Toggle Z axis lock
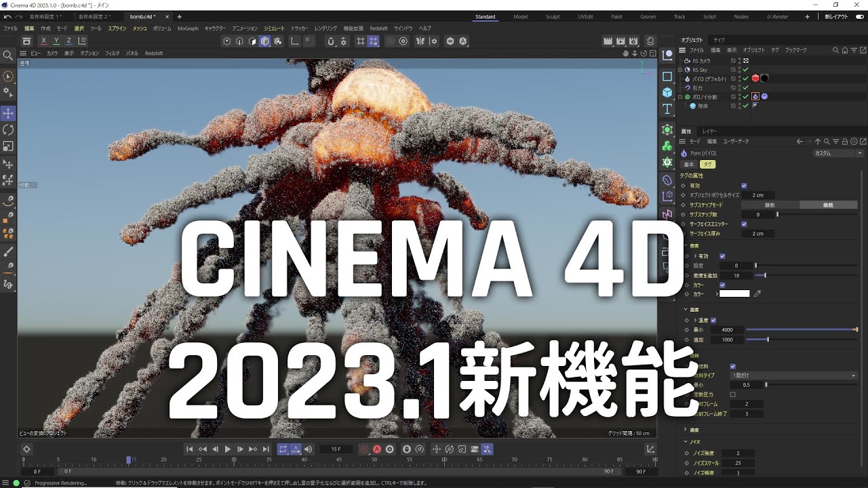This screenshot has height=488, width=868. pyautogui.click(x=68, y=41)
